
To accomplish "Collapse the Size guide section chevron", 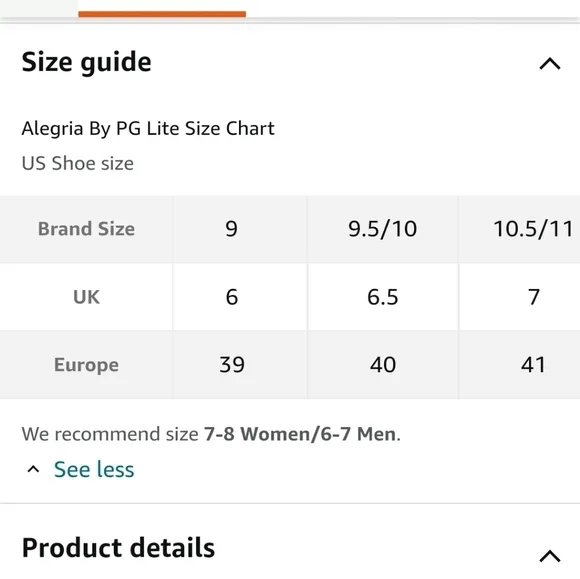I will (550, 64).
